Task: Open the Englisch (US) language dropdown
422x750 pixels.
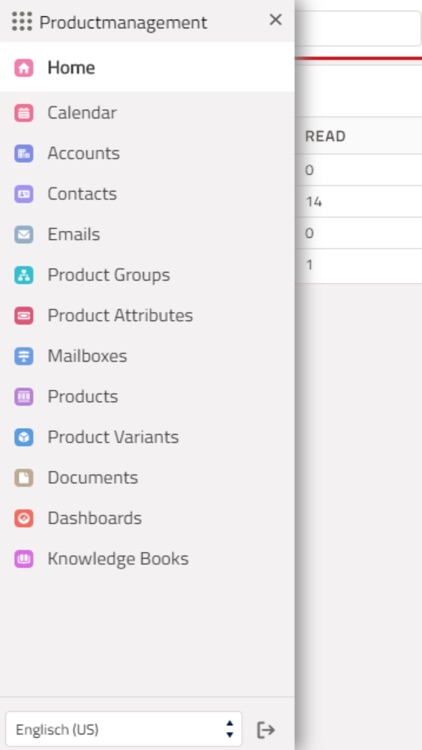Action: [x=124, y=729]
